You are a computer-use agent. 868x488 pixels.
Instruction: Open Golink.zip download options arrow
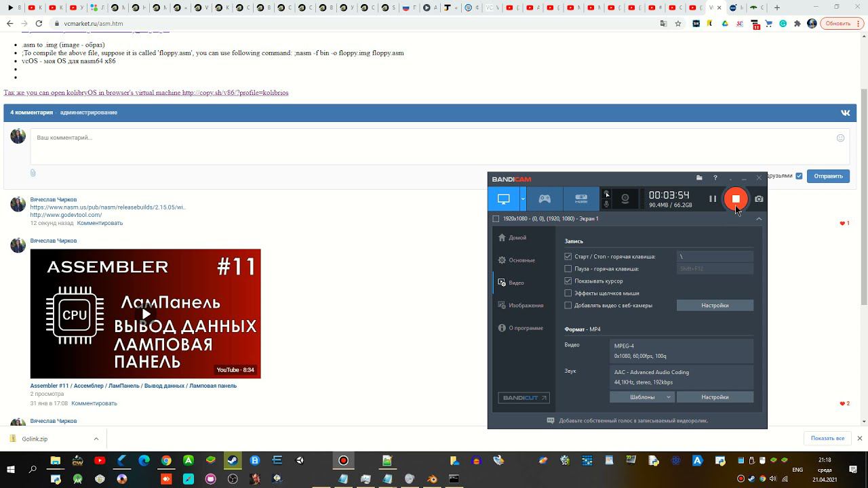click(x=96, y=439)
